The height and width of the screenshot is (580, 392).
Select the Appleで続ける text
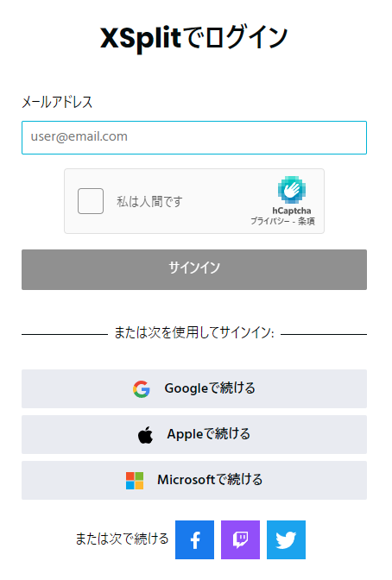pyautogui.click(x=209, y=434)
